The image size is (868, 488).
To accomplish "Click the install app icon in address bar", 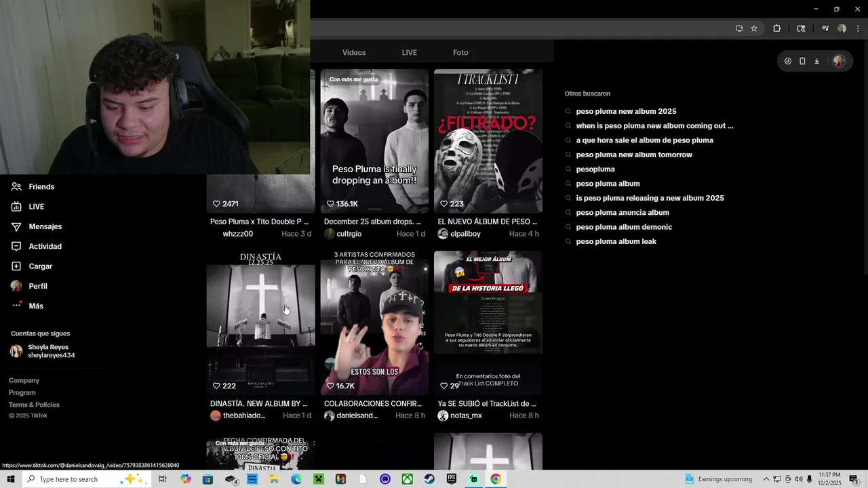I will pos(739,28).
